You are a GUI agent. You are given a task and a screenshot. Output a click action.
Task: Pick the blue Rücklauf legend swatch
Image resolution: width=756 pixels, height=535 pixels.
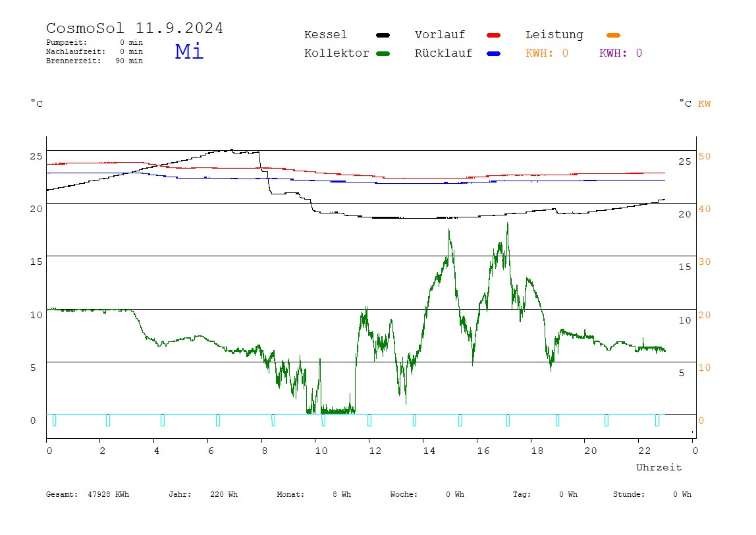click(494, 53)
